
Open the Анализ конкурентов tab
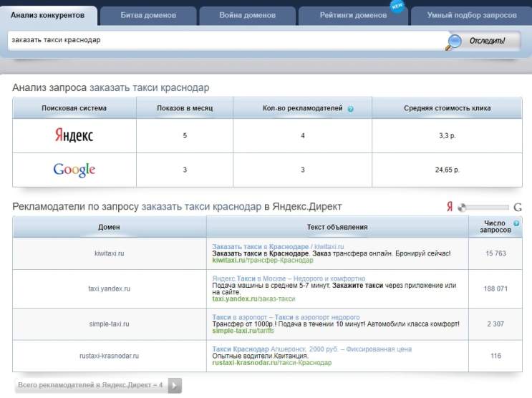coord(47,15)
